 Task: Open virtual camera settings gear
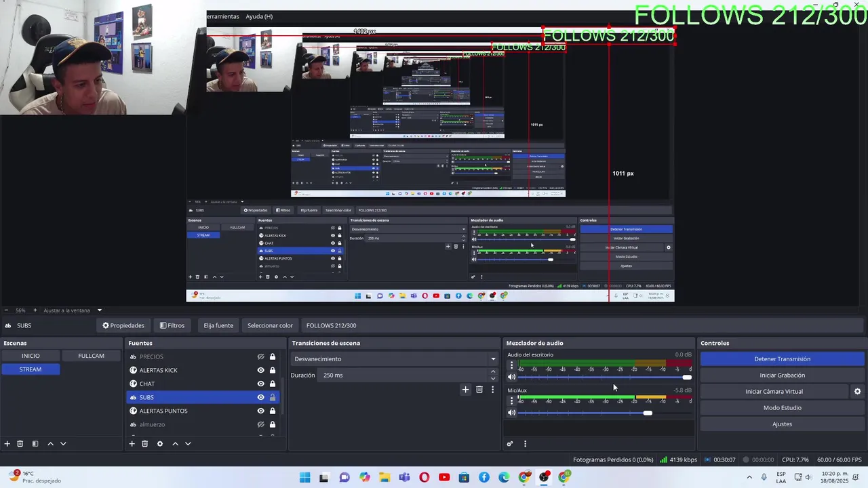click(x=857, y=392)
